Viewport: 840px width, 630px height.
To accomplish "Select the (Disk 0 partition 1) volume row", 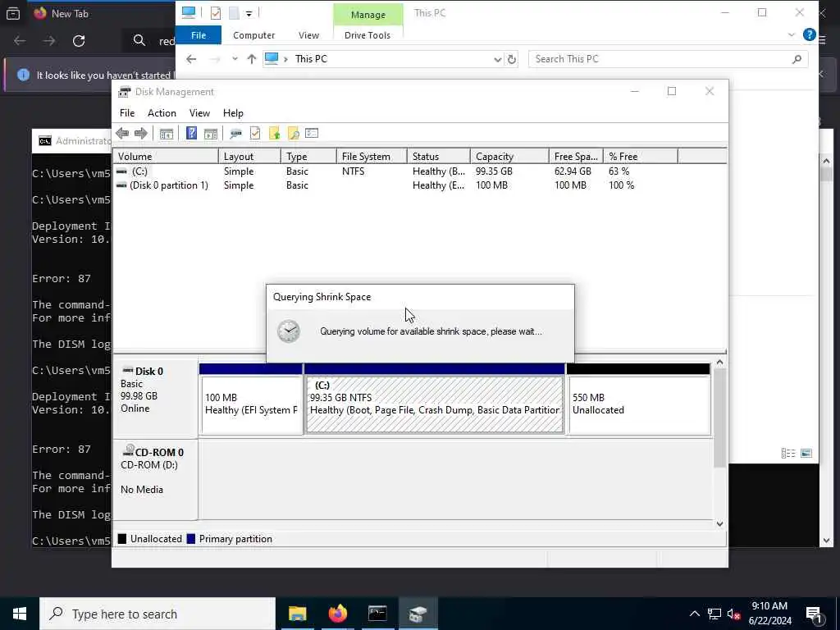I will tap(396, 185).
